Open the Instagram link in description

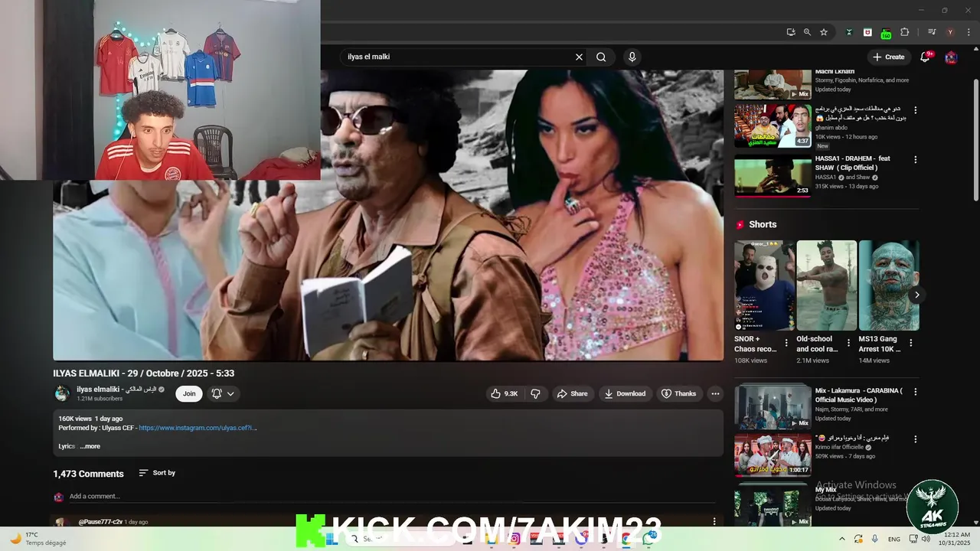pyautogui.click(x=198, y=428)
